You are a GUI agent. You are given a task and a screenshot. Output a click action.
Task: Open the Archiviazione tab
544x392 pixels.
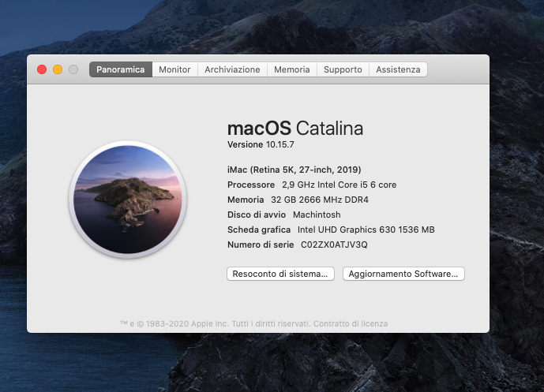point(232,69)
